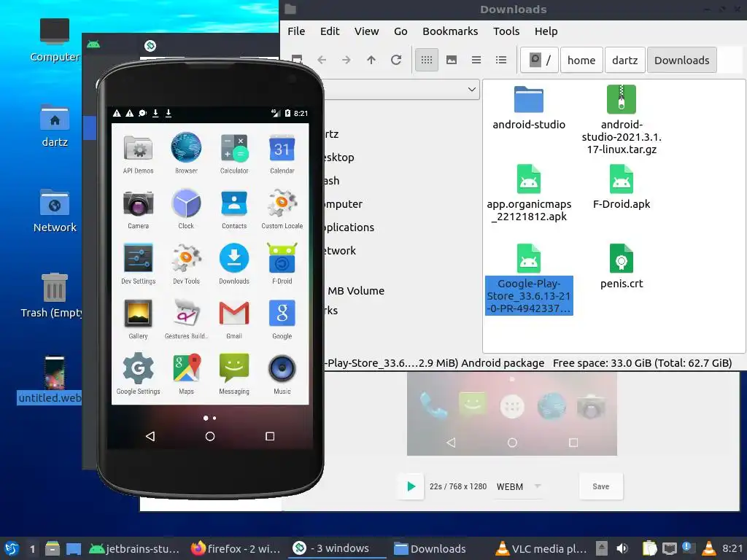Image resolution: width=747 pixels, height=560 pixels.
Task: Switch to thumbnail view in file manager
Action: (x=452, y=60)
